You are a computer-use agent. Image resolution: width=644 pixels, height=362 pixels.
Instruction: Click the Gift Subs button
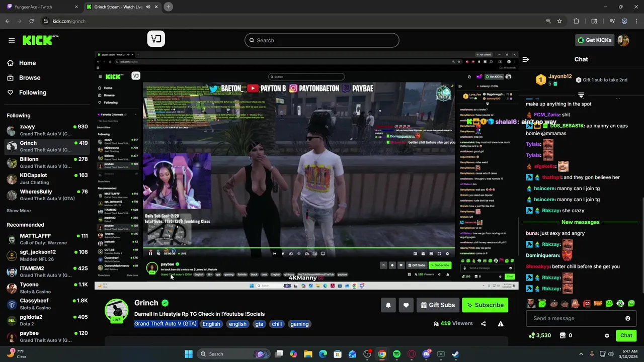coord(438,305)
